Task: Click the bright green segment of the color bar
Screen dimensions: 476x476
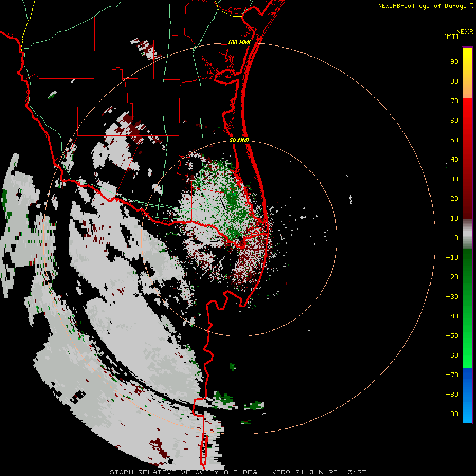Action: (467, 309)
